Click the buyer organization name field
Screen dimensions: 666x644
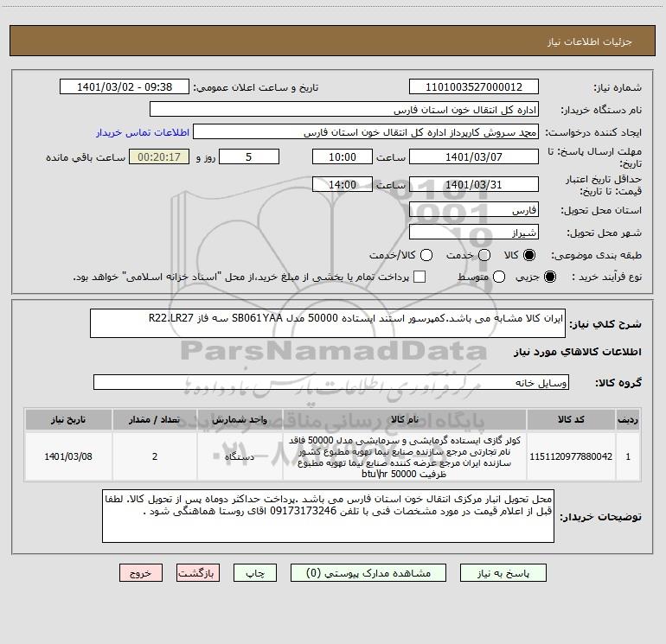pyautogui.click(x=344, y=110)
